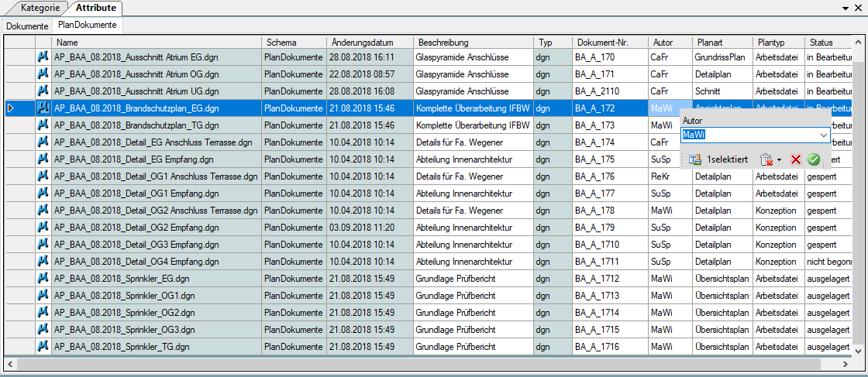
Task: Click file icon of Detail_OG2 Empfang.dgn
Action: pos(43,228)
